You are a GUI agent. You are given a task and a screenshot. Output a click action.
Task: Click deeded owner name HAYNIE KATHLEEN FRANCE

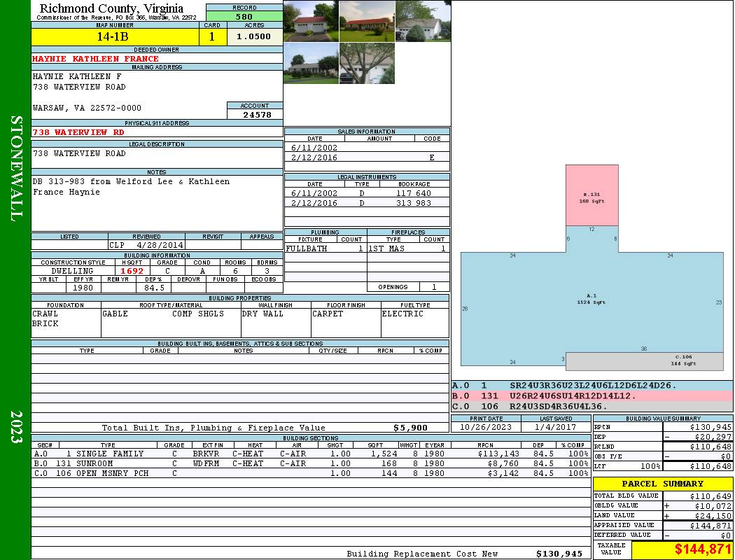tap(96, 59)
